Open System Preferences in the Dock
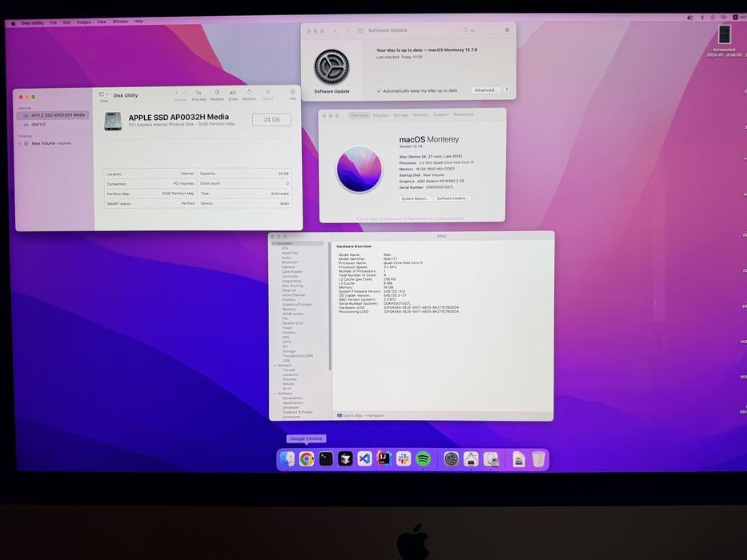This screenshot has width=747, height=560. pos(451,459)
